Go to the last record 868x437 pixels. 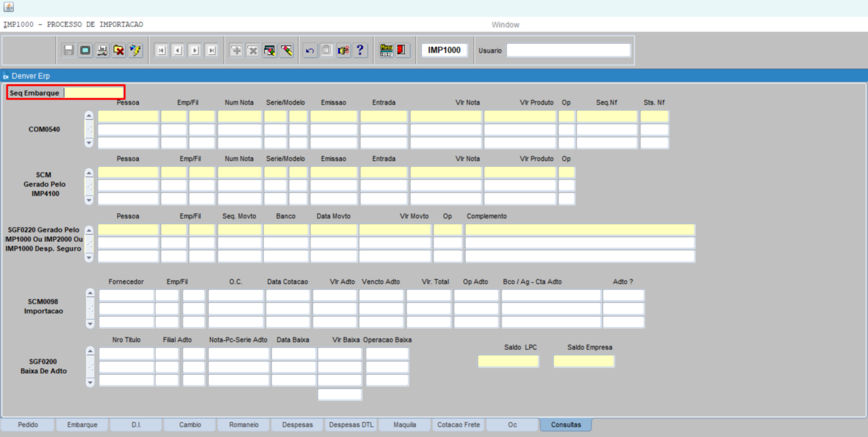pos(212,50)
